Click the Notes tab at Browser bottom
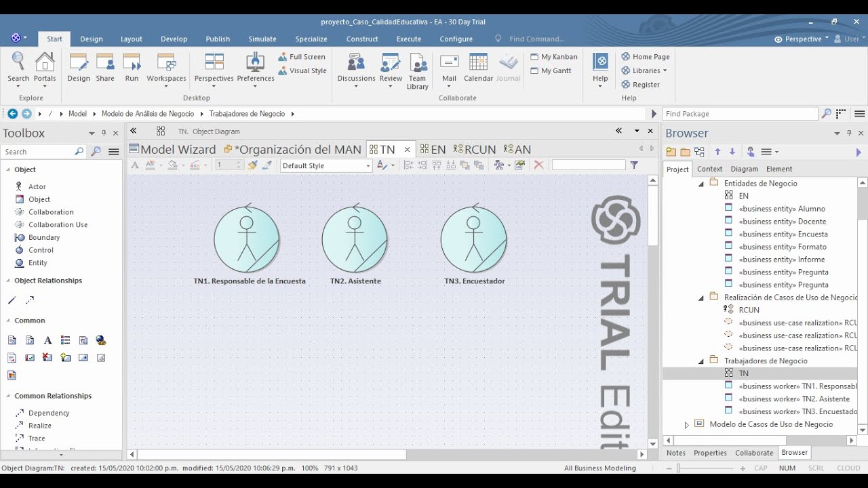 point(676,453)
